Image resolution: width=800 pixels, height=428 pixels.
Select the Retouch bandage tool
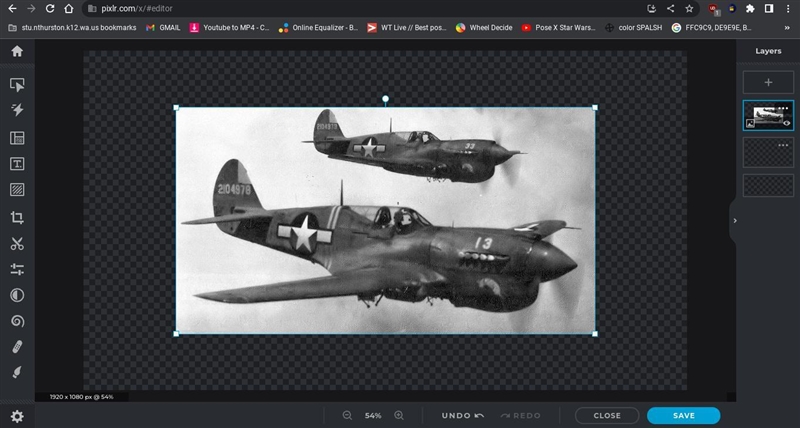[17, 347]
